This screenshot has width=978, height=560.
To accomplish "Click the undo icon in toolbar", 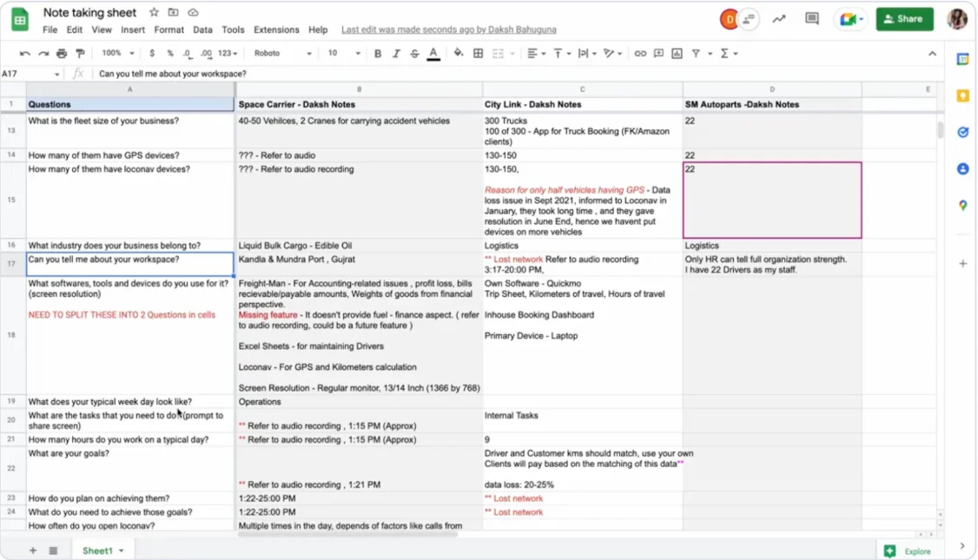I will tap(25, 54).
